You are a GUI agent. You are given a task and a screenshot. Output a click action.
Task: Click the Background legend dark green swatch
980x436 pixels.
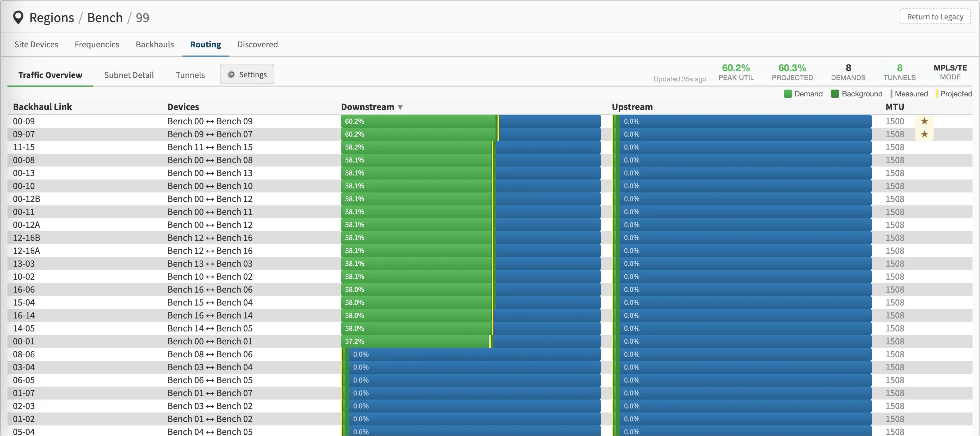point(835,94)
